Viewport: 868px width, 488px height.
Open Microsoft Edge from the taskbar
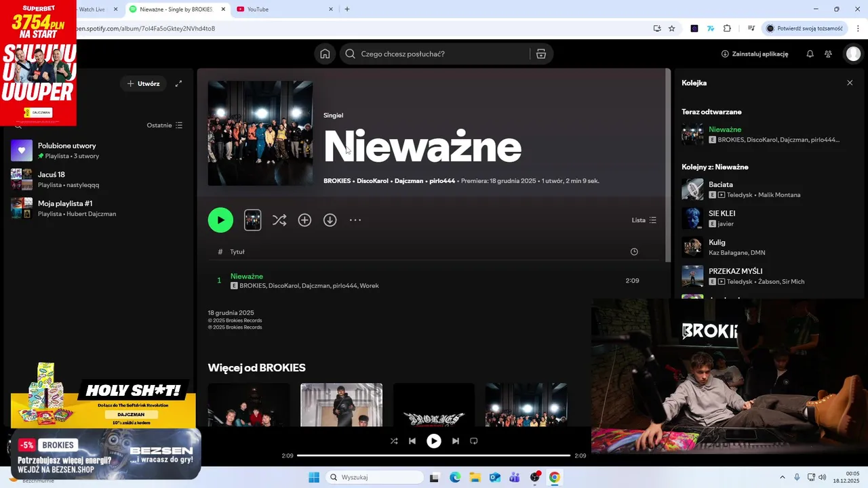click(x=455, y=477)
